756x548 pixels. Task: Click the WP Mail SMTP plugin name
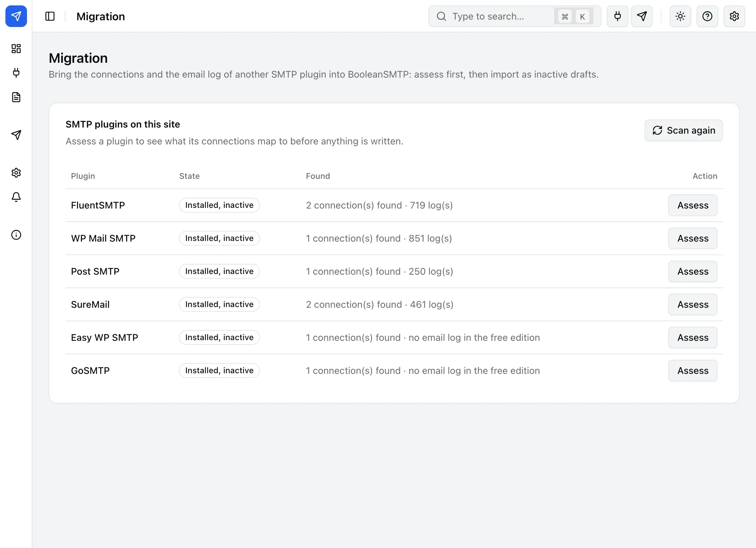click(x=103, y=238)
